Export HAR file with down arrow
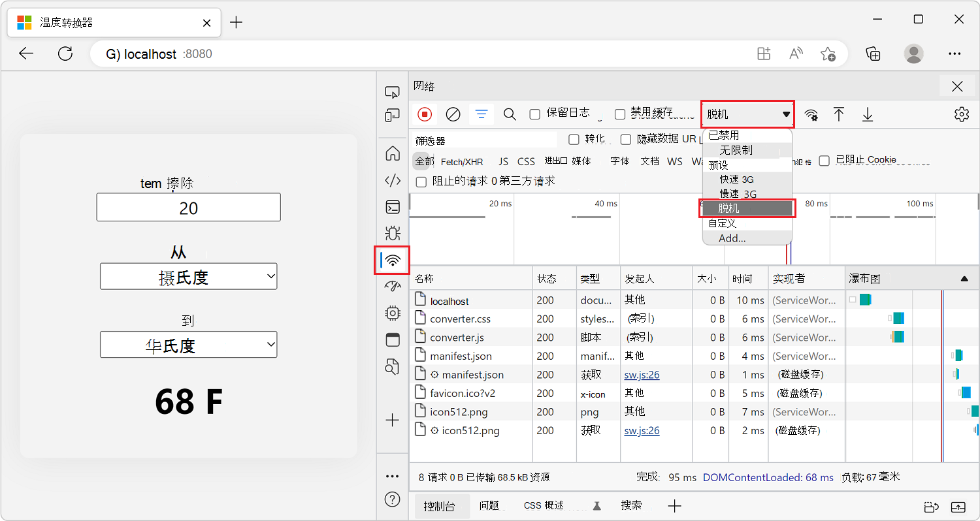This screenshot has height=521, width=980. (x=867, y=114)
